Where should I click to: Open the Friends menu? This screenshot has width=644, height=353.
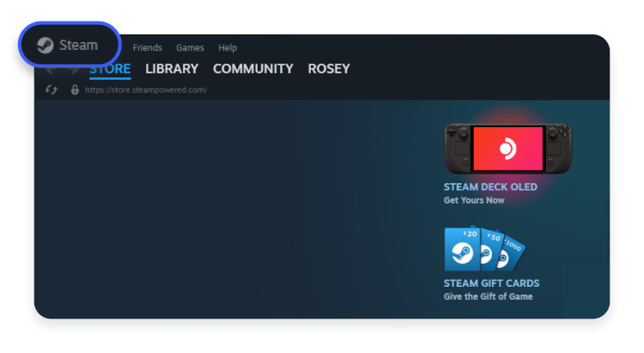pos(147,48)
